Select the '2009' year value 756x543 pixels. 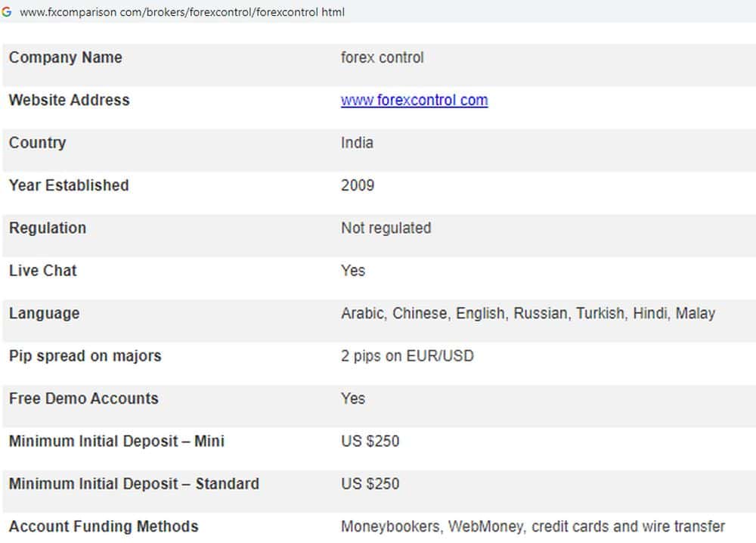pos(358,185)
